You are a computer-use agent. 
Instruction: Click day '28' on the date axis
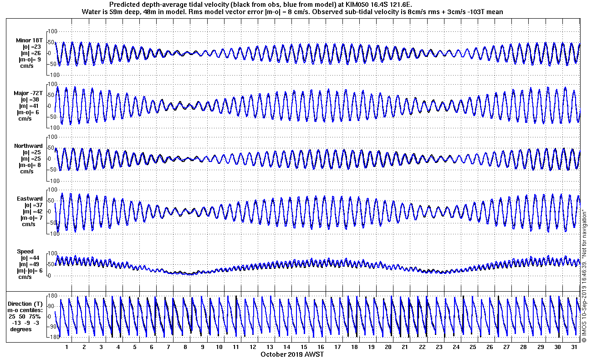(x=524, y=347)
